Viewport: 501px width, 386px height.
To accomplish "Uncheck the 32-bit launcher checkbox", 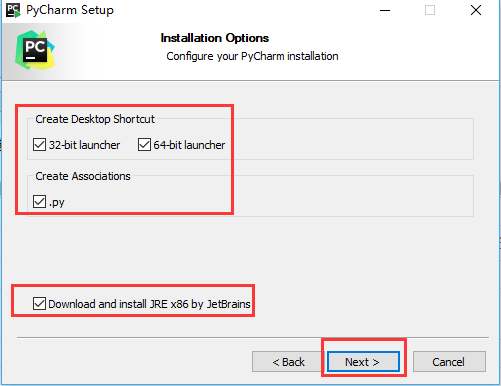I will (x=39, y=145).
